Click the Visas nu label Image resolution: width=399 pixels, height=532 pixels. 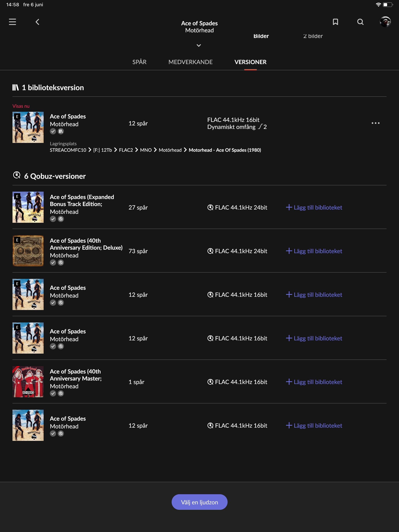[21, 106]
